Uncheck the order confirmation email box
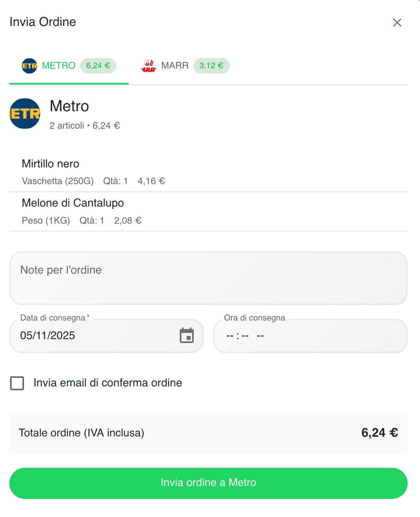The height and width of the screenshot is (517, 420). click(x=17, y=383)
